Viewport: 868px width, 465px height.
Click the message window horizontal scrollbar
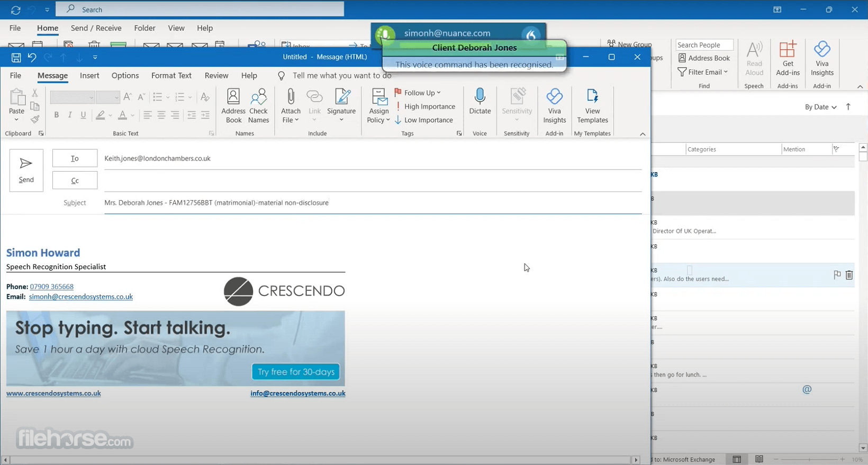(x=321, y=460)
